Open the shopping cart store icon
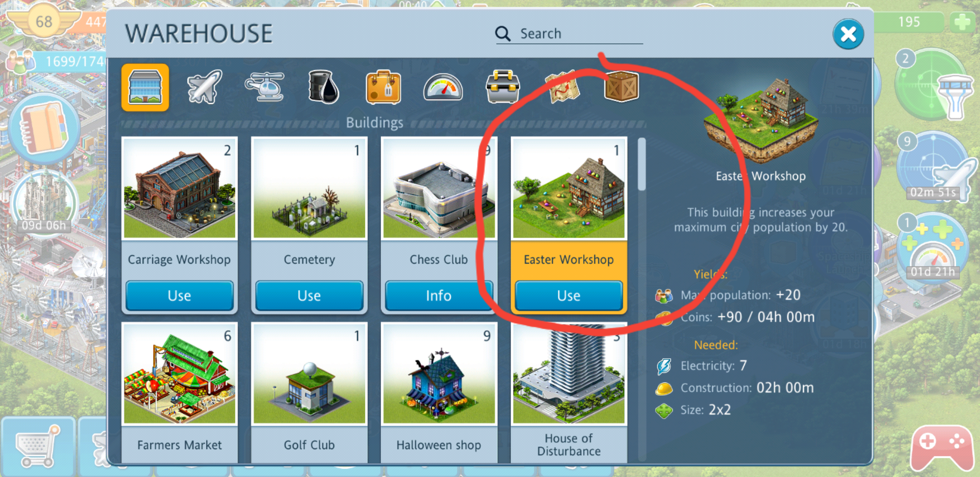 [x=38, y=446]
